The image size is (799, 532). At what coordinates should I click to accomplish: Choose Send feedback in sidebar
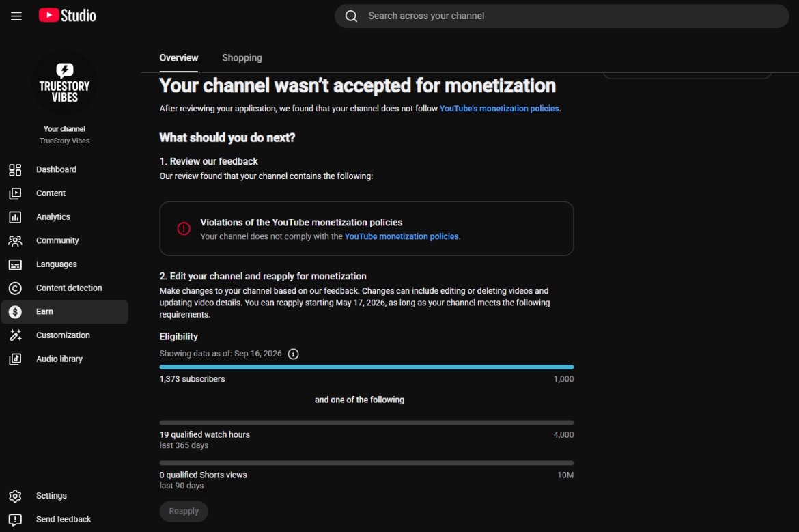click(x=65, y=519)
